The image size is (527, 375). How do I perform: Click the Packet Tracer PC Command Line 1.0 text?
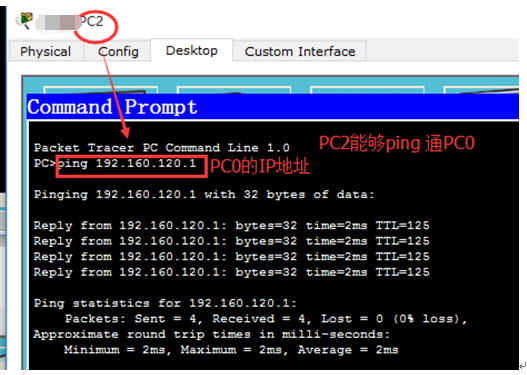coord(161,148)
